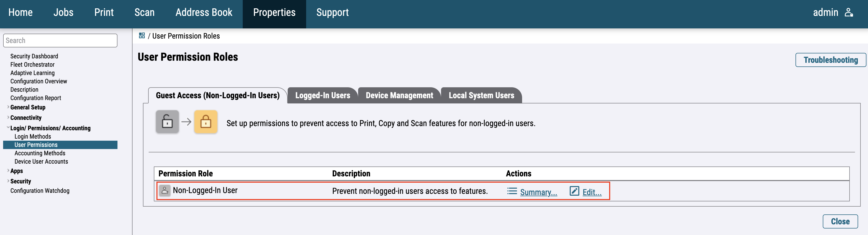Open the Summary... link
The image size is (868, 235).
click(x=538, y=192)
